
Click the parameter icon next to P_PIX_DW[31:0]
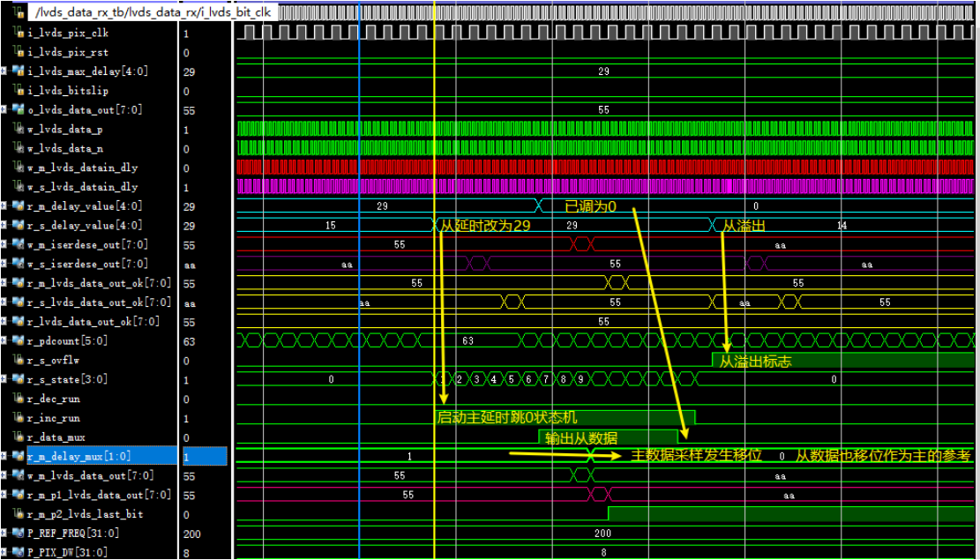pos(18,552)
